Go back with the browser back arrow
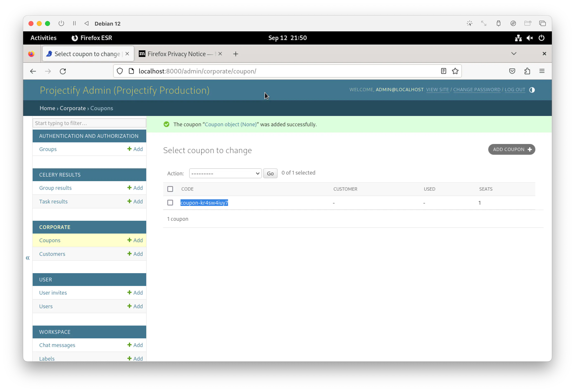 coord(33,71)
